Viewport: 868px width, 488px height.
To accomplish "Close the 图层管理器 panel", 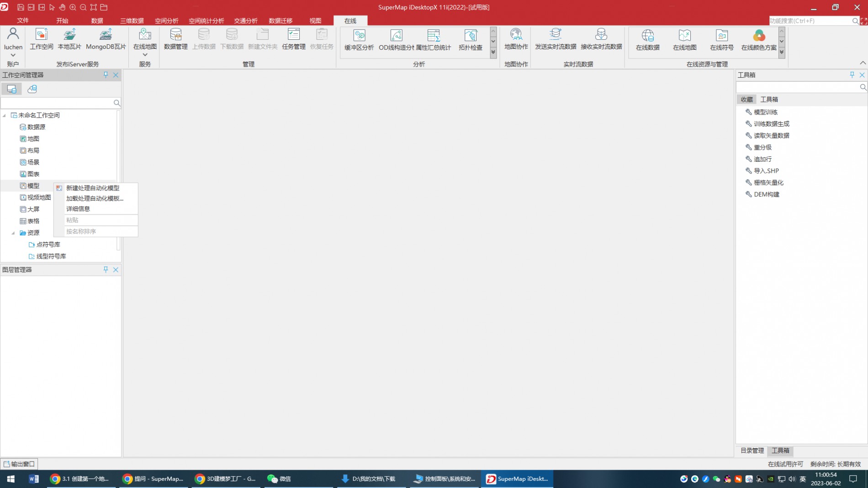I will [116, 270].
